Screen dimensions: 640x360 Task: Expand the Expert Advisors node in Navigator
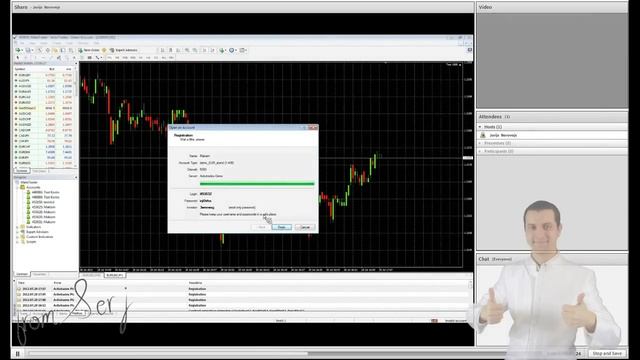[18, 232]
